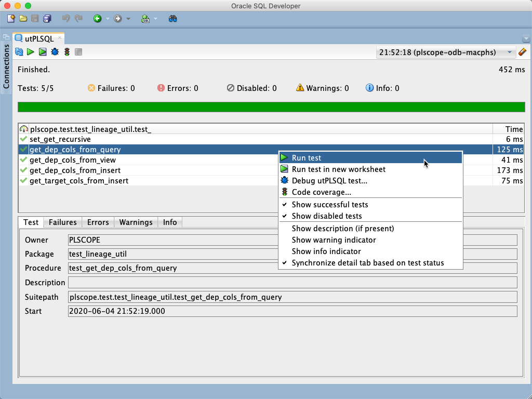Click the Open SQL Worksheet toolbar icon
Screen dimensions: 532x399
[x=146, y=18]
